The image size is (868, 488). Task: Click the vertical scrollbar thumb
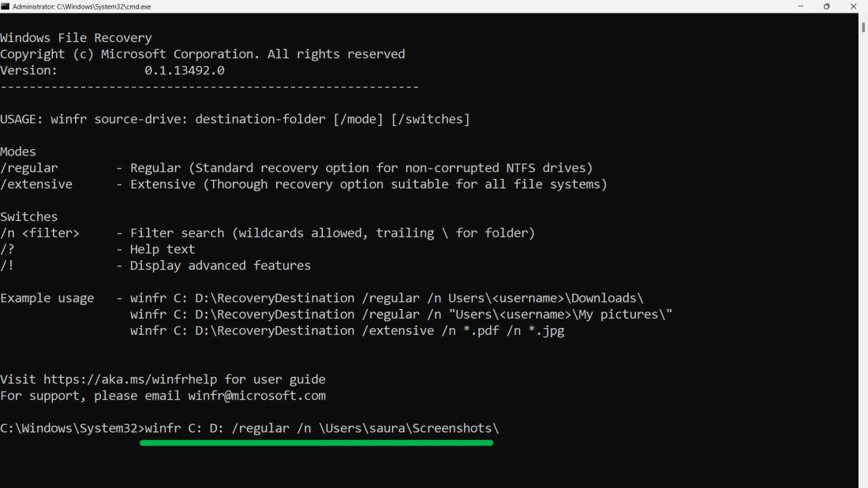(862, 28)
